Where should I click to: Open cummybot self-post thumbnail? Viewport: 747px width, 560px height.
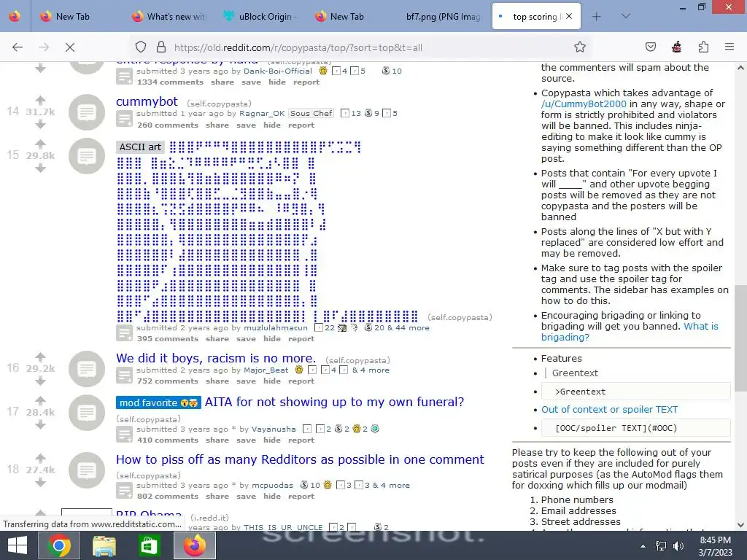87,112
